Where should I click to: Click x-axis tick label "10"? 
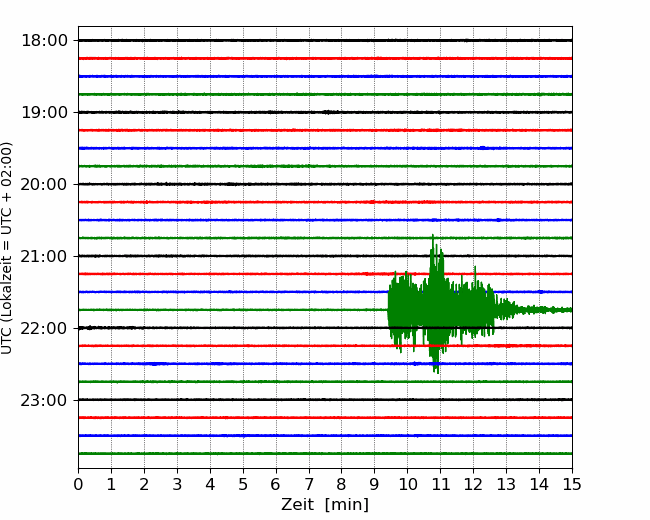(407, 484)
